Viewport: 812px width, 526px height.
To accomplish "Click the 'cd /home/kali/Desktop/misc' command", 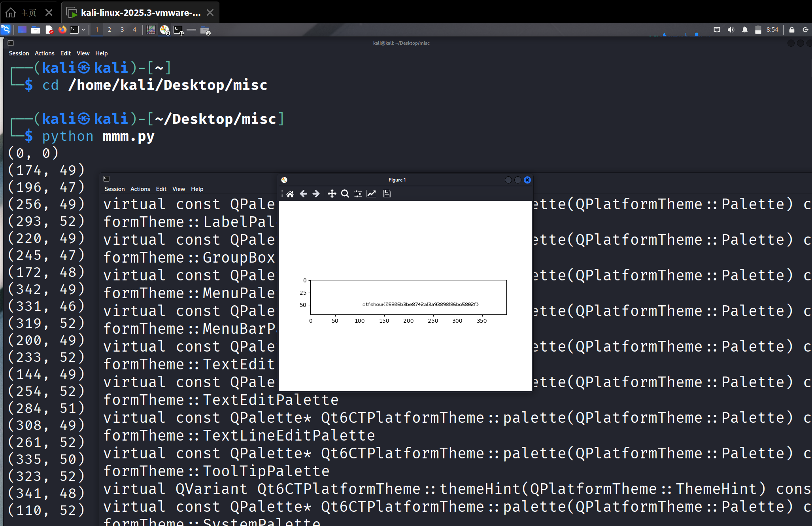I will click(155, 85).
